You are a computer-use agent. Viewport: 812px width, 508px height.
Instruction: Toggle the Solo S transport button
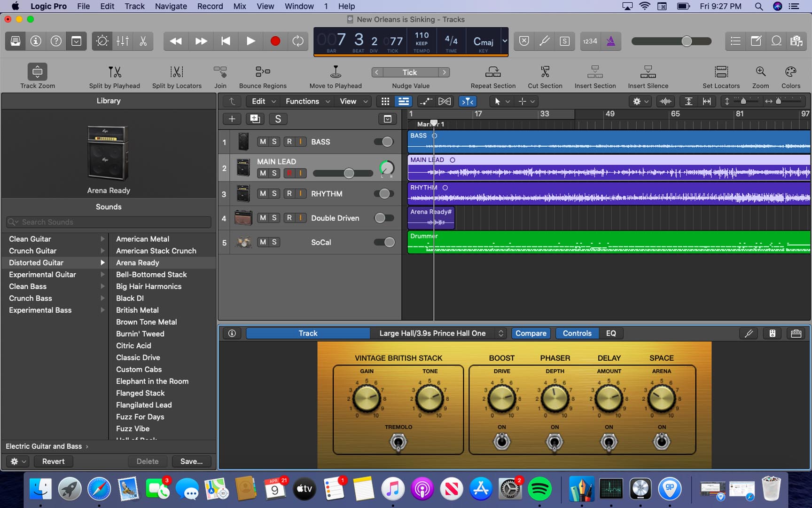(565, 41)
